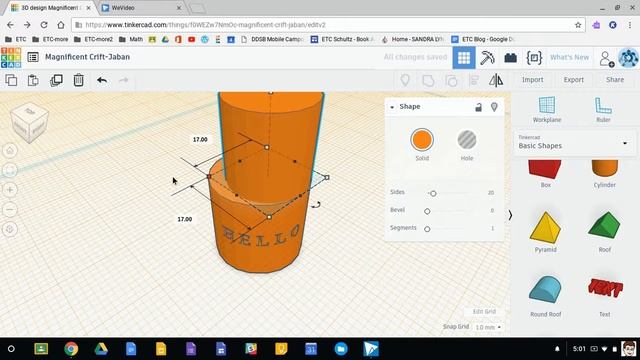Click Edit Grid
This screenshot has width=640, height=360.
(484, 312)
